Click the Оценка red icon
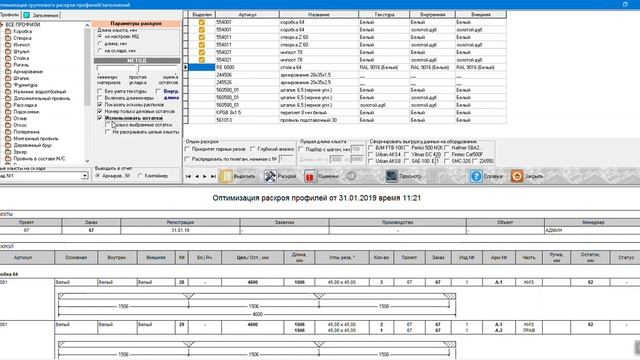 (310, 176)
